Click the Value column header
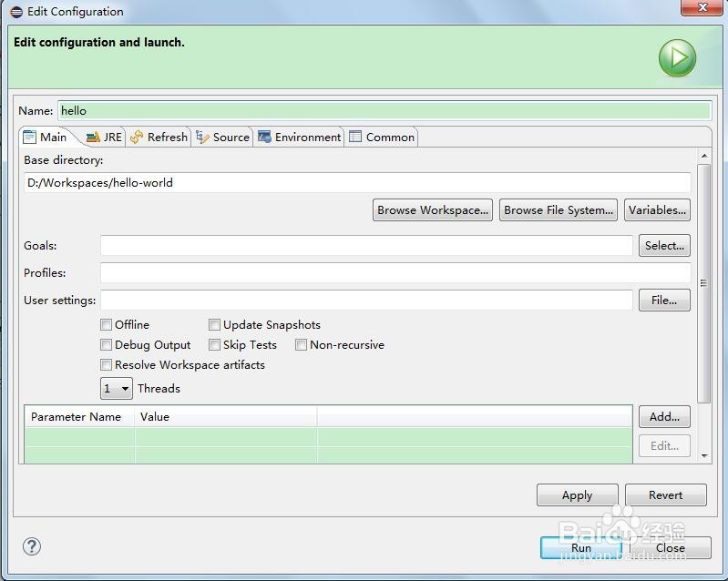 coord(226,417)
